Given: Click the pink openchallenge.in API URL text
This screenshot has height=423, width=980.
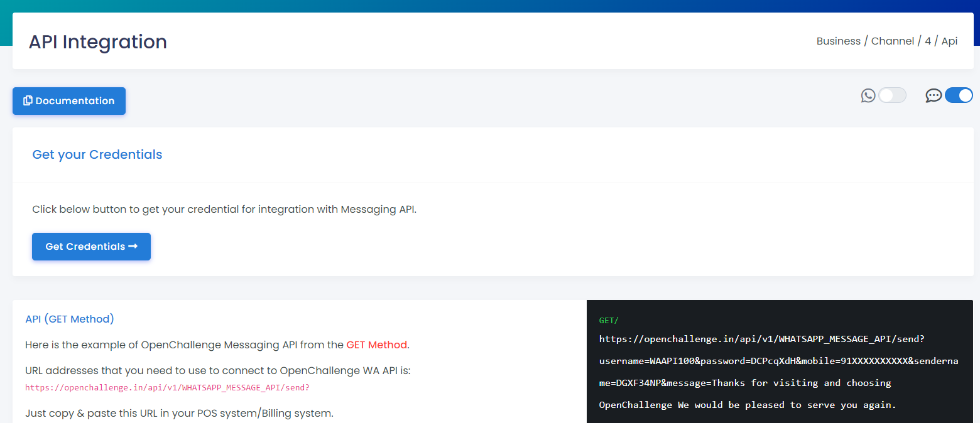Looking at the screenshot, I should point(167,388).
